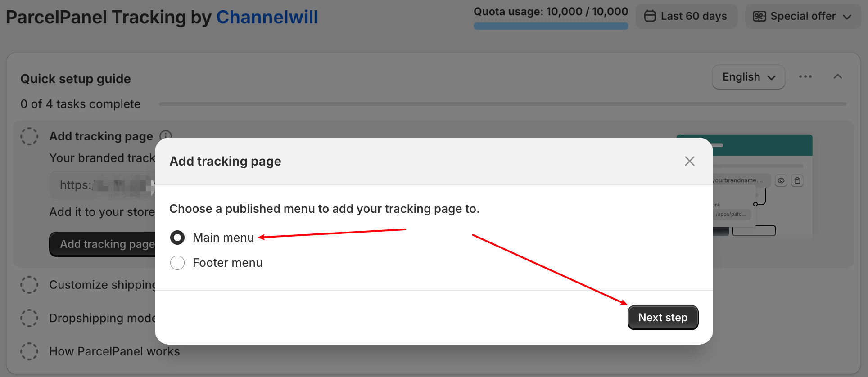This screenshot has width=868, height=377.
Task: Click the info icon next to Add tracking page
Action: [166, 136]
